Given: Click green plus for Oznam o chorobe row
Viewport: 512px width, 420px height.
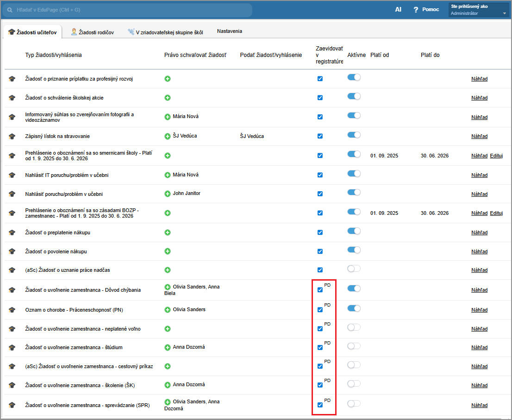Looking at the screenshot, I should (168, 310).
